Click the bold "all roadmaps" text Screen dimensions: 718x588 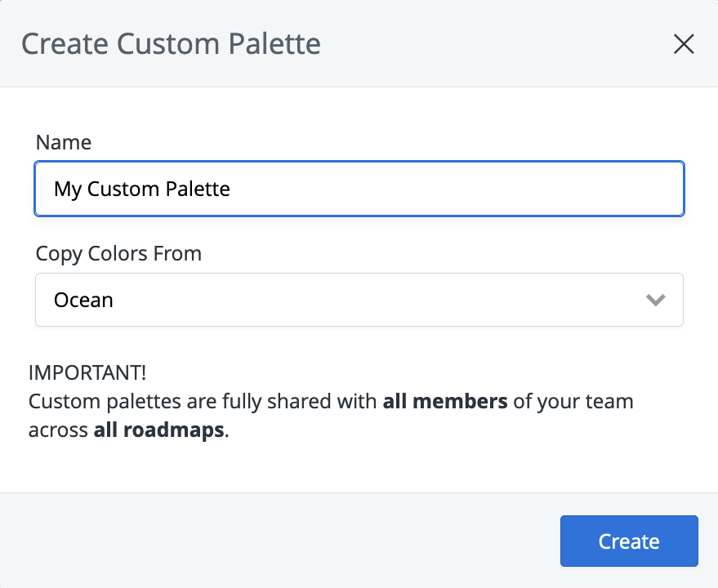click(158, 430)
